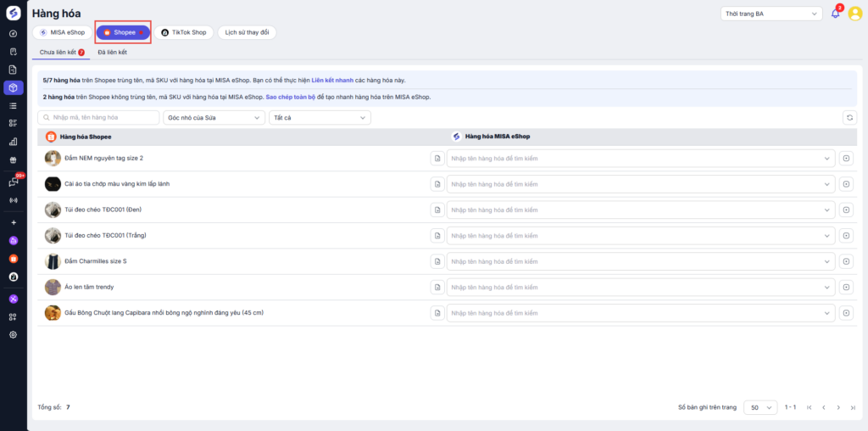Click the search field for product code or name
Screen dimensions: 868x431
click(99, 117)
